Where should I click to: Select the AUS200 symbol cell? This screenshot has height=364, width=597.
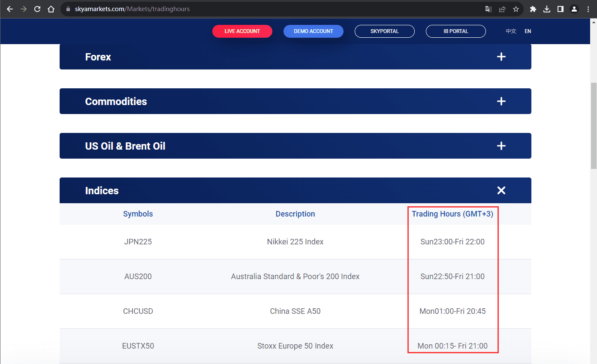pyautogui.click(x=138, y=277)
